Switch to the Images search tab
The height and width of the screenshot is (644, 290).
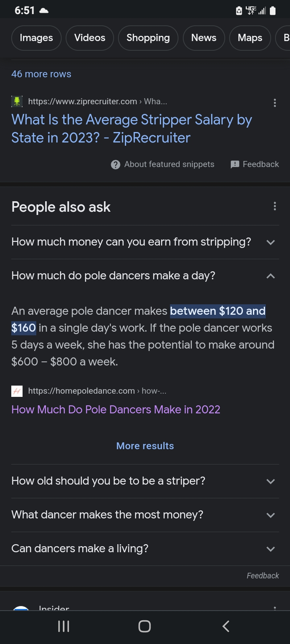tap(36, 38)
